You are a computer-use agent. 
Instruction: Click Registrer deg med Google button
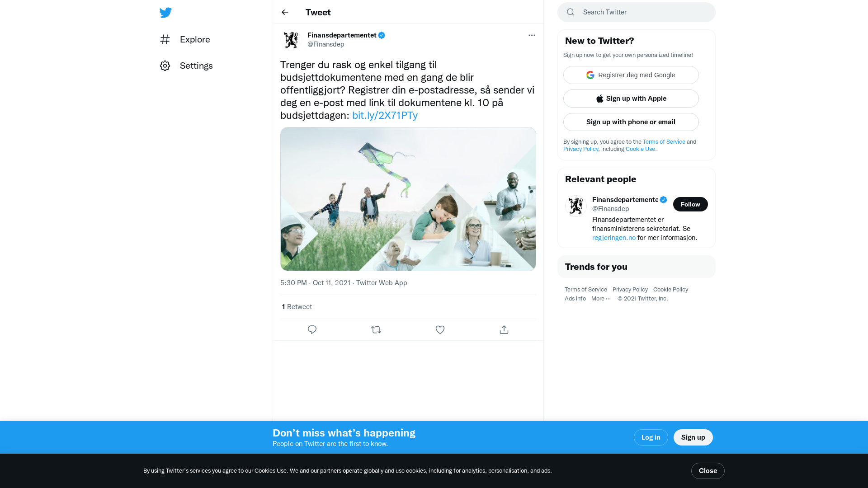631,75
